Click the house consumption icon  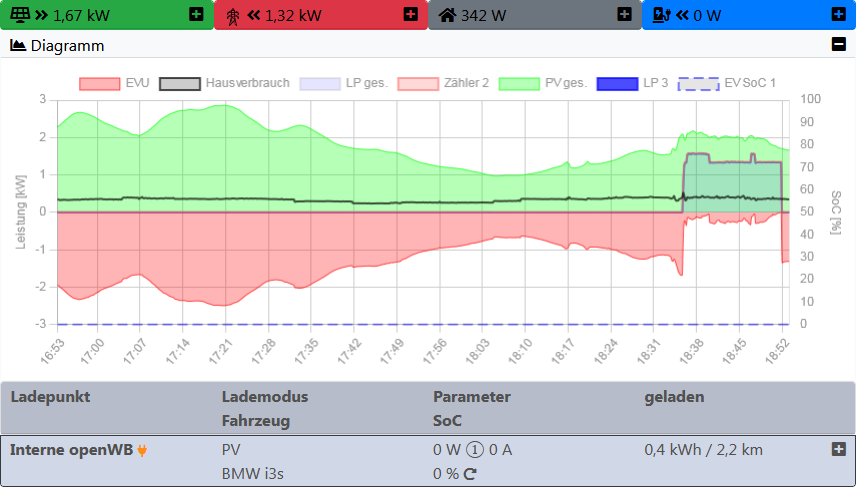point(447,15)
